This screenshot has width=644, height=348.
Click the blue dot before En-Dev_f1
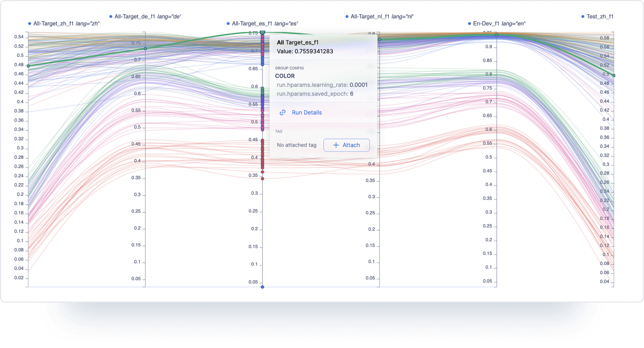tap(469, 24)
